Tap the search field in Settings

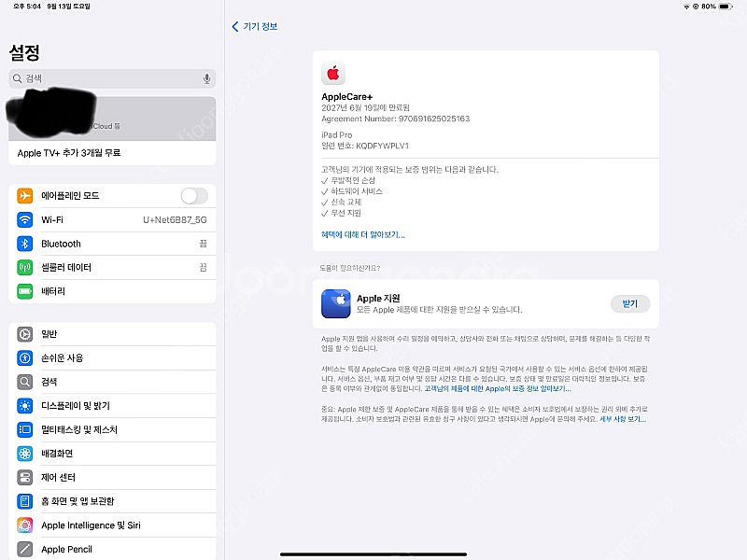(x=112, y=78)
